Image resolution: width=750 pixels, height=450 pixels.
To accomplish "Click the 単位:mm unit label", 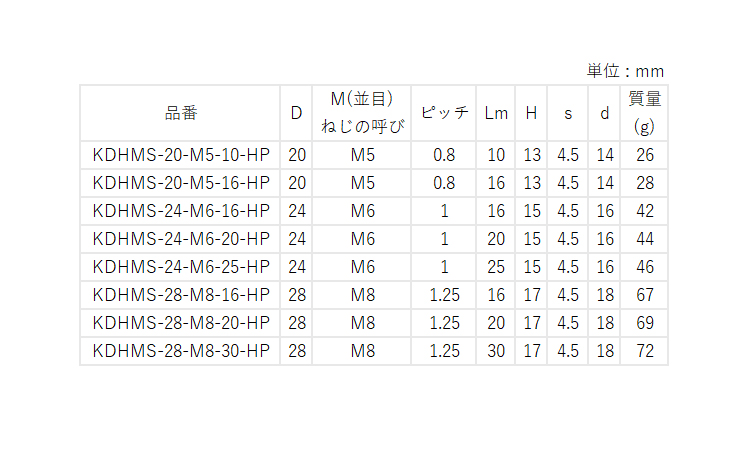I will coord(625,71).
